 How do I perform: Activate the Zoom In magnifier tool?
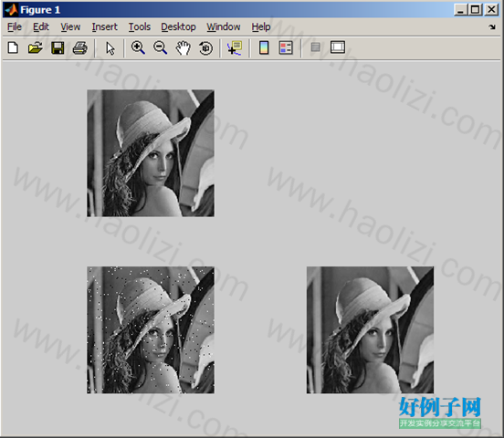(x=138, y=47)
